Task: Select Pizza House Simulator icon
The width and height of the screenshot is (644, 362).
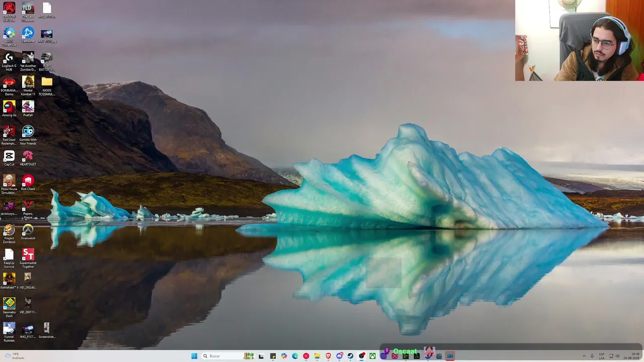Action: 9,185
